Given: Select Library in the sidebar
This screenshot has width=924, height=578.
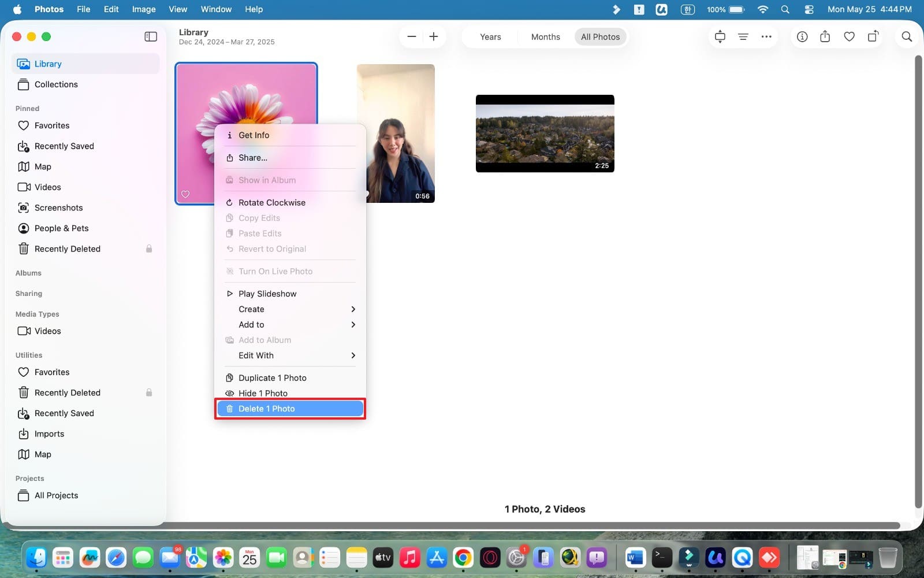Looking at the screenshot, I should (85, 64).
